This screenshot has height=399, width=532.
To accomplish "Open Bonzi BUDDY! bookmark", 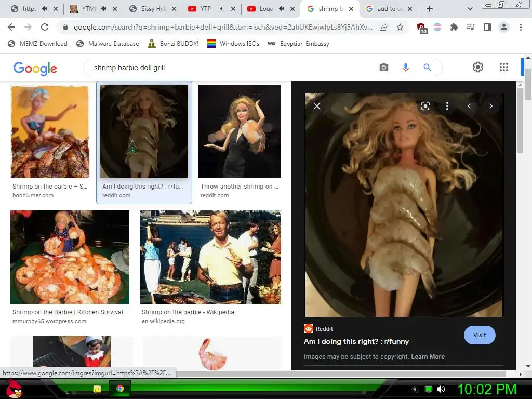I will [x=173, y=44].
